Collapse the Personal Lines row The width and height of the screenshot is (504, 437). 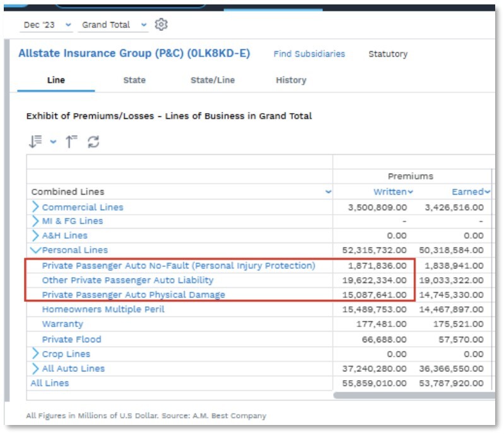pos(35,249)
